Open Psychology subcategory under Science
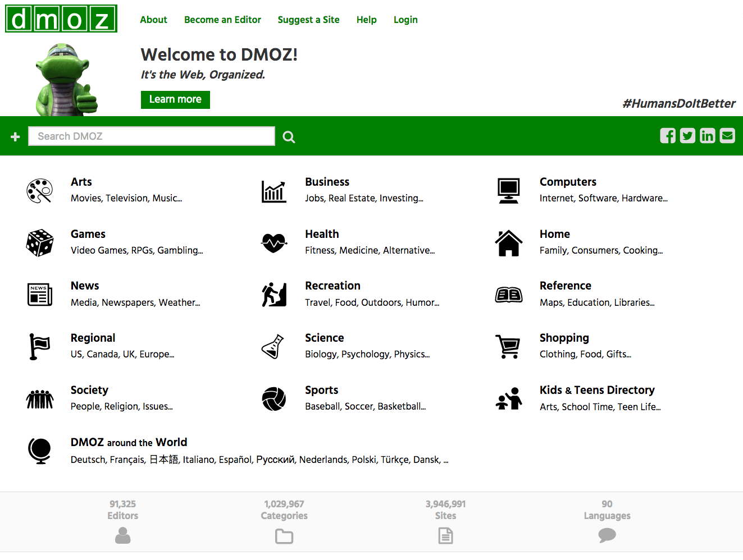Image resolution: width=743 pixels, height=560 pixels. [x=365, y=354]
